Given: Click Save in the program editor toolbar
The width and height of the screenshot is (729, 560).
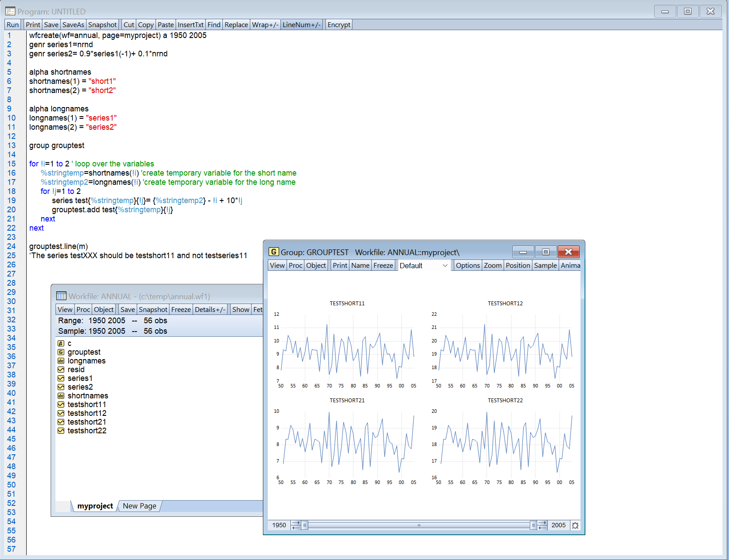Looking at the screenshot, I should pyautogui.click(x=51, y=25).
